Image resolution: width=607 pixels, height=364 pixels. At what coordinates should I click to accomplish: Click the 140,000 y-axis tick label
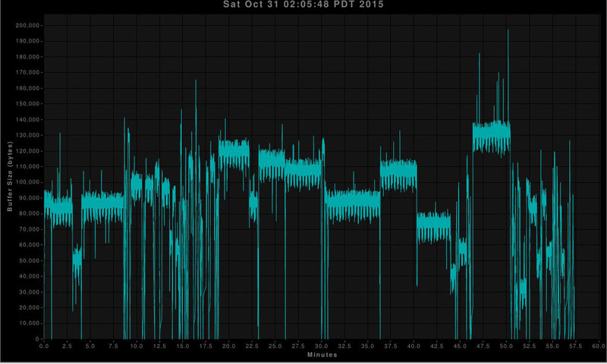tap(27, 120)
